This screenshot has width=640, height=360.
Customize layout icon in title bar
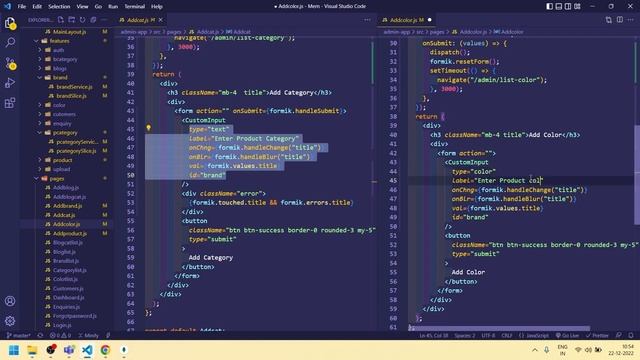click(x=577, y=7)
